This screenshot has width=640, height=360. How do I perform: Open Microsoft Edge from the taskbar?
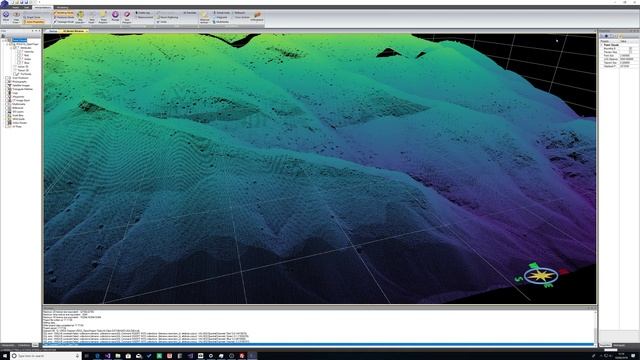[x=97, y=356]
